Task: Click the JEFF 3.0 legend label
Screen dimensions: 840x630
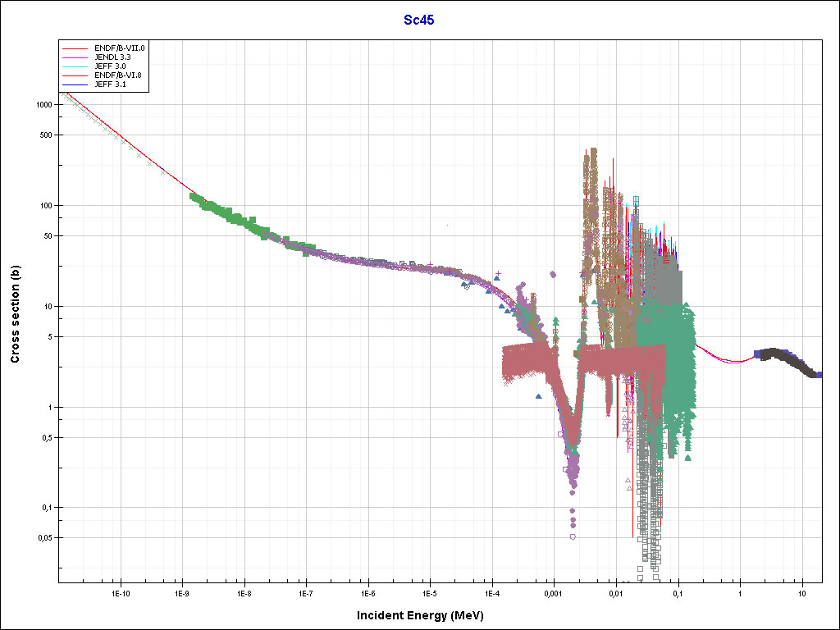Action: pos(110,66)
